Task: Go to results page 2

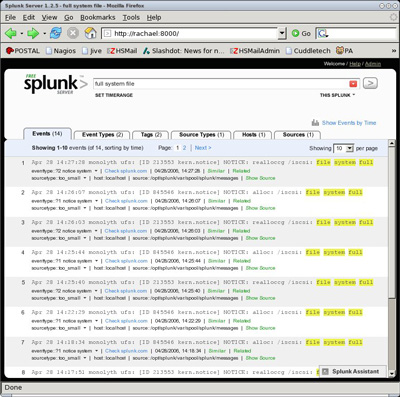Action: click(184, 148)
